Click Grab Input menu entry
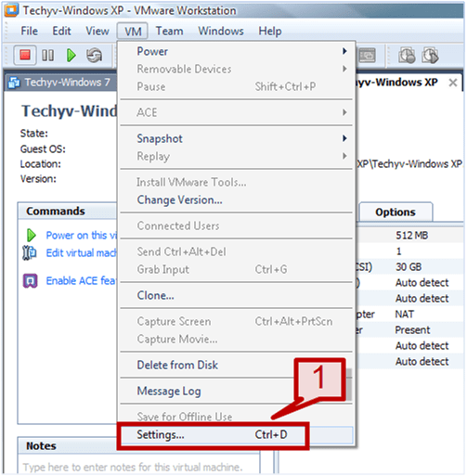The width and height of the screenshot is (467, 476). [x=237, y=270]
